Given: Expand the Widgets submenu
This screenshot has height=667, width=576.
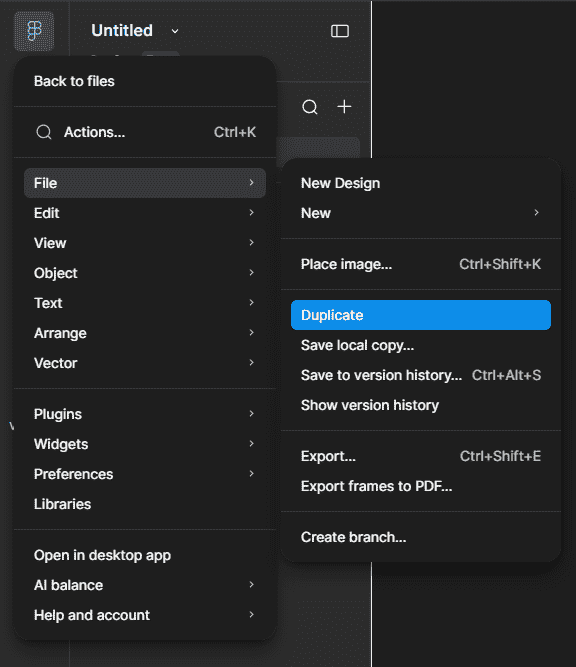Looking at the screenshot, I should pyautogui.click(x=145, y=444).
